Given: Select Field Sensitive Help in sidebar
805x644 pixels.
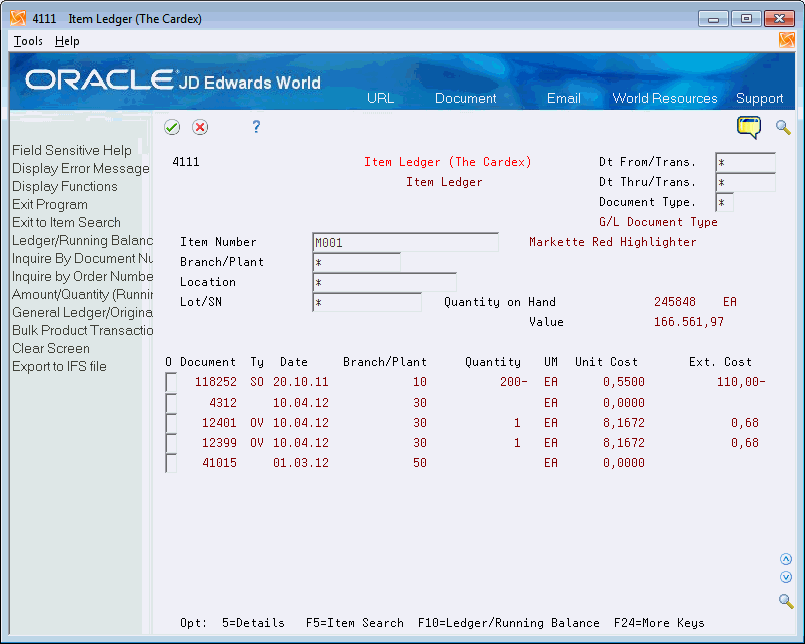Looking at the screenshot, I should coord(72,150).
